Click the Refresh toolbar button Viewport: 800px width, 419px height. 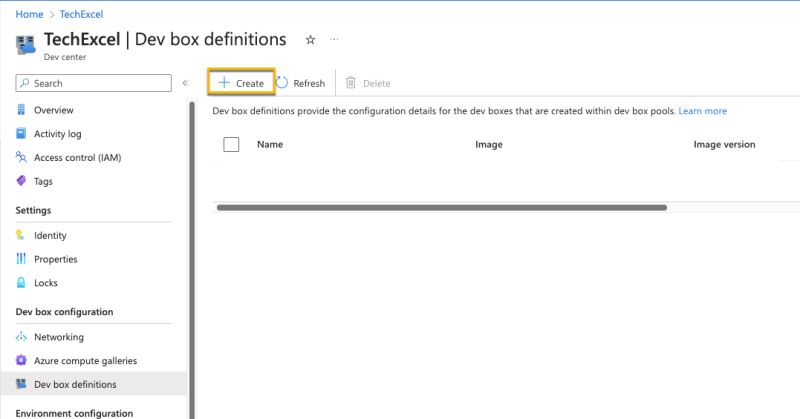(301, 83)
